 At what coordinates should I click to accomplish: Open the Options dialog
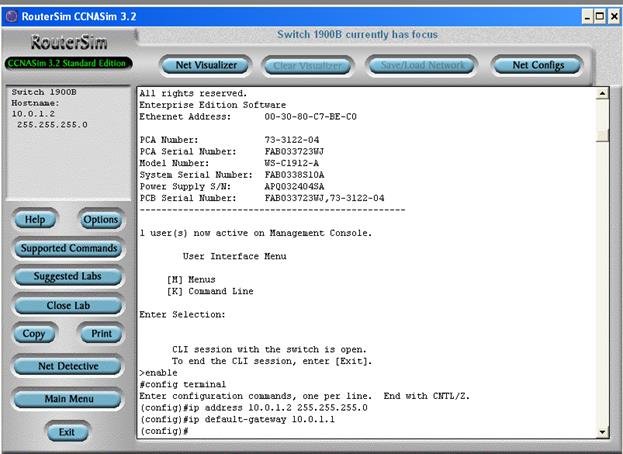100,220
